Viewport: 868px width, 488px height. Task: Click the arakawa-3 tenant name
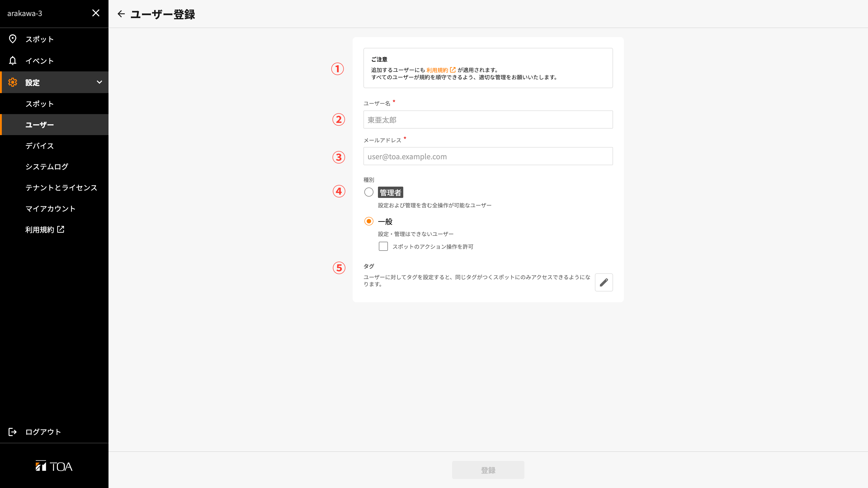click(25, 13)
